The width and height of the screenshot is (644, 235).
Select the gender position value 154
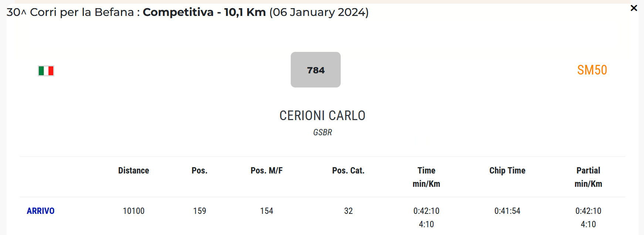266,211
